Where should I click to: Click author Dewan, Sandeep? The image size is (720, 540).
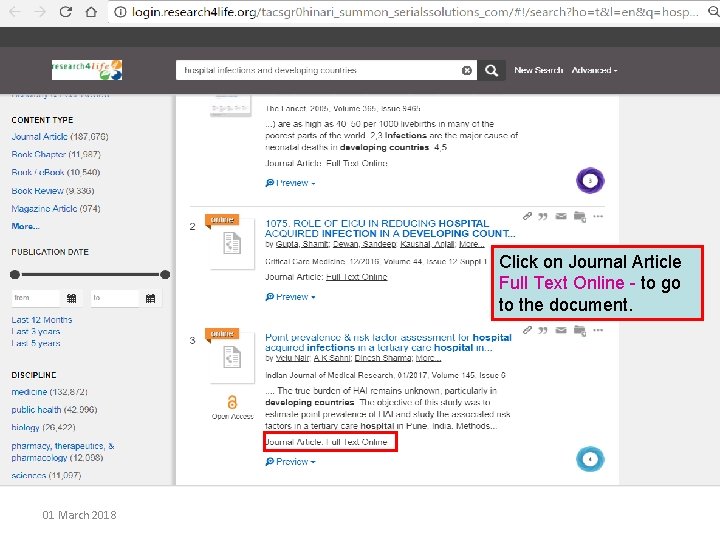tap(365, 244)
